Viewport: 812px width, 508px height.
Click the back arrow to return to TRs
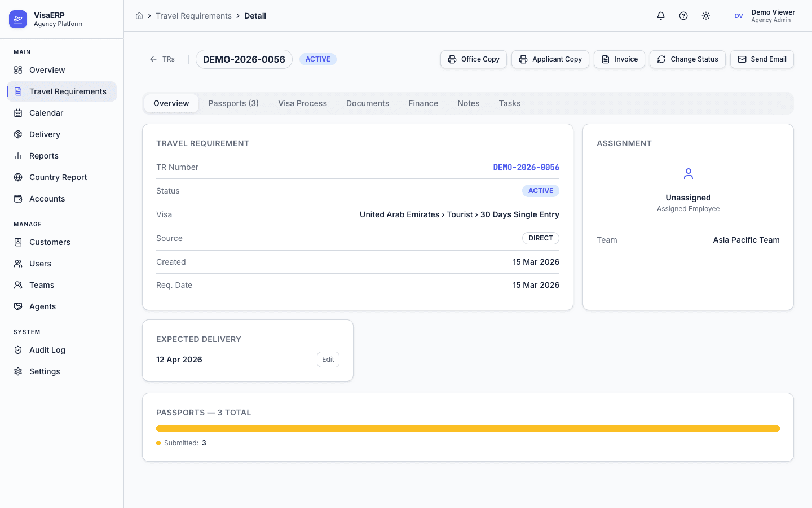tap(152, 59)
